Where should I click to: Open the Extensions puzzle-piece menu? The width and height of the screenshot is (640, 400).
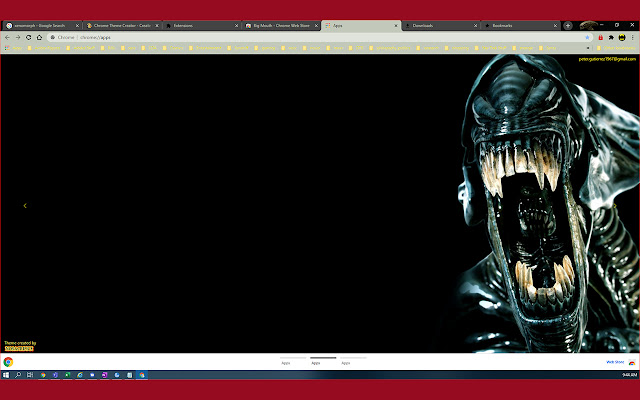point(611,37)
